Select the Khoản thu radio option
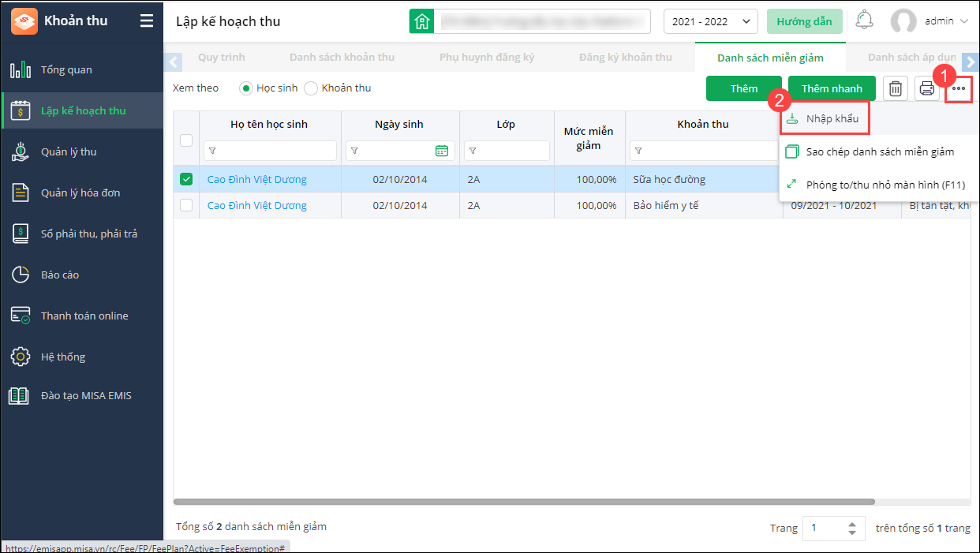Viewport: 980px width, 553px height. pyautogui.click(x=311, y=88)
